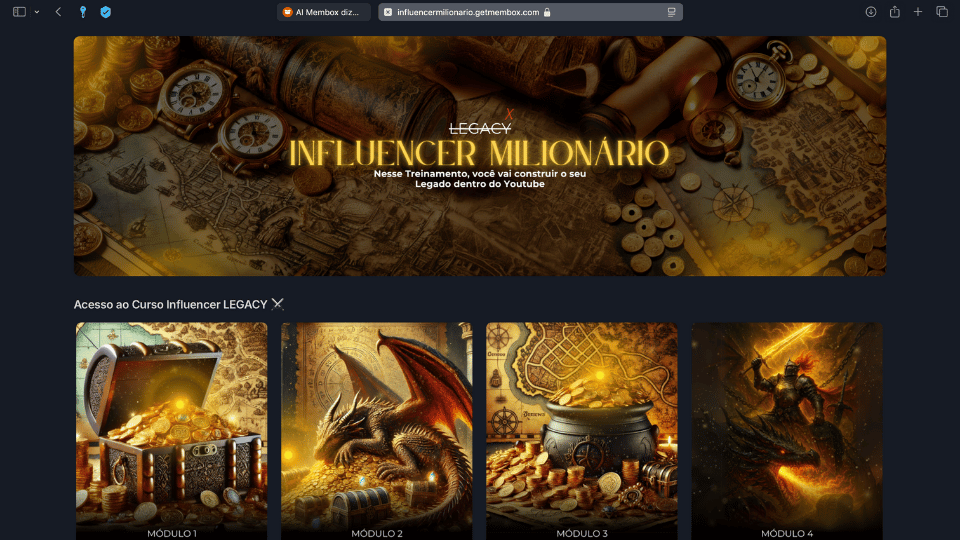Open Módulo 1 treasure chest thumbnail
The width and height of the screenshot is (960, 540).
tap(171, 431)
